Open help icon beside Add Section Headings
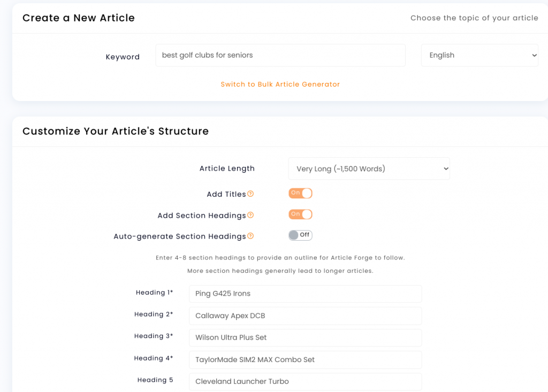 click(250, 215)
